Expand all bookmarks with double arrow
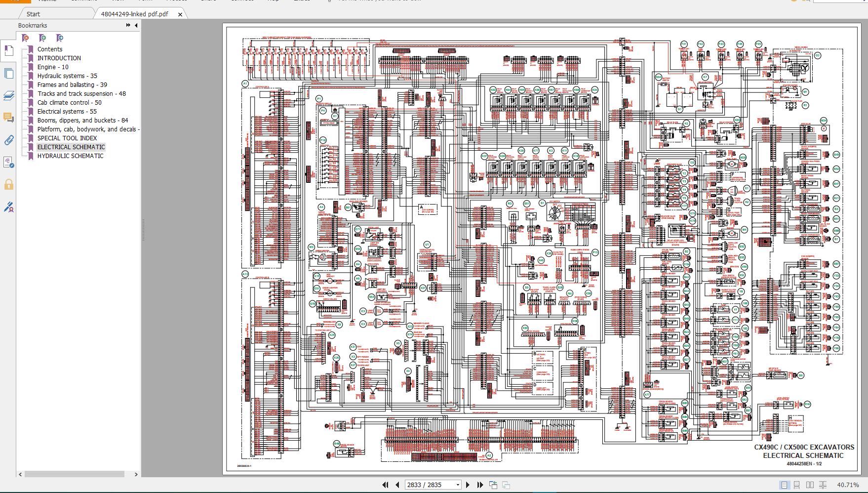Viewport: 868px width, 493px height. [128, 25]
